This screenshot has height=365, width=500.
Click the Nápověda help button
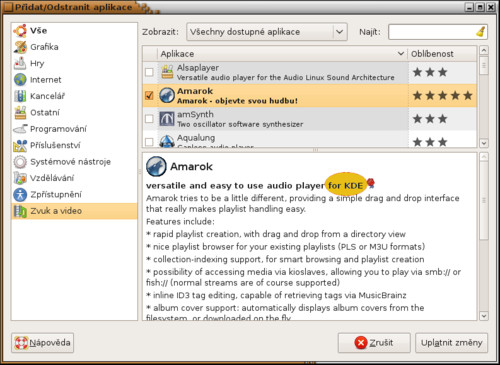[42, 343]
